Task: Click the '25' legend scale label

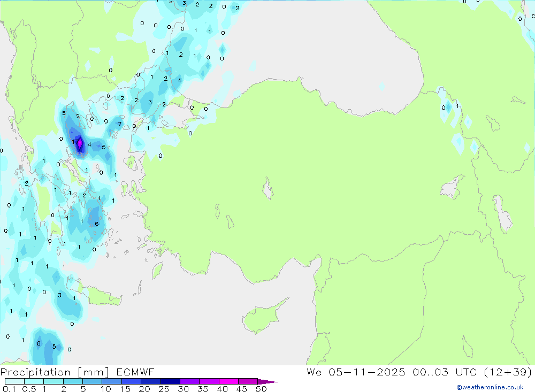Action: tap(164, 389)
